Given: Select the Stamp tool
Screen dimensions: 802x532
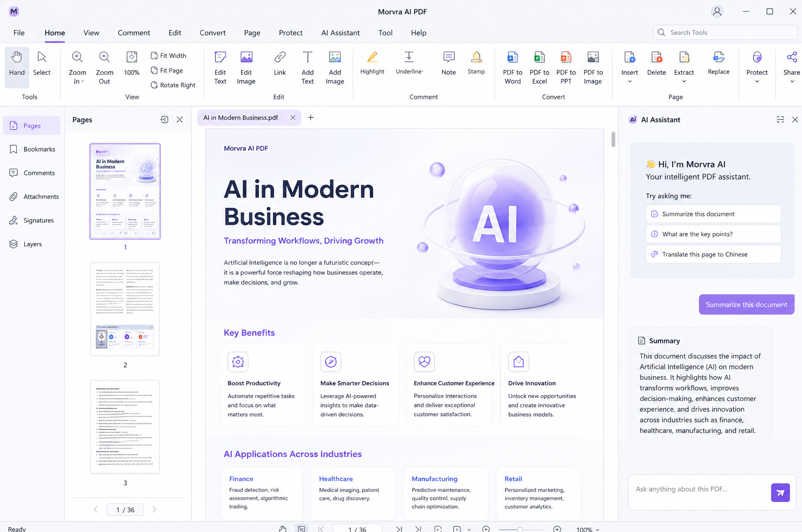Looking at the screenshot, I should [476, 63].
